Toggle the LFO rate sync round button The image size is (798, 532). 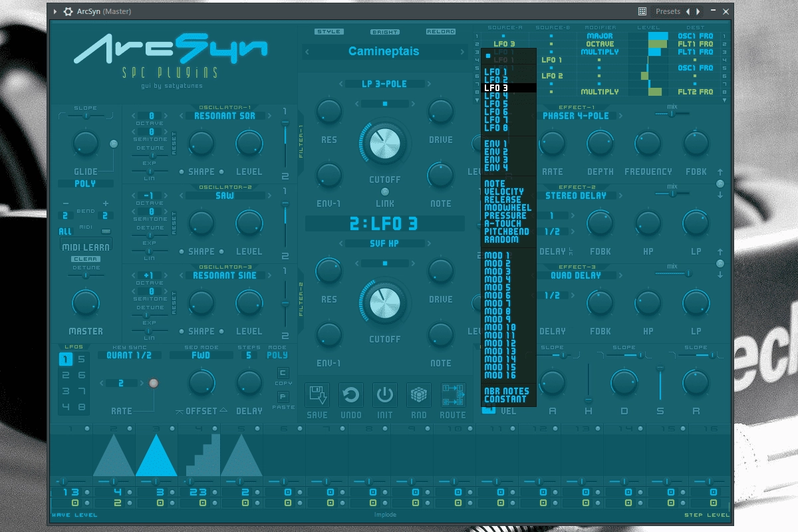[x=154, y=383]
